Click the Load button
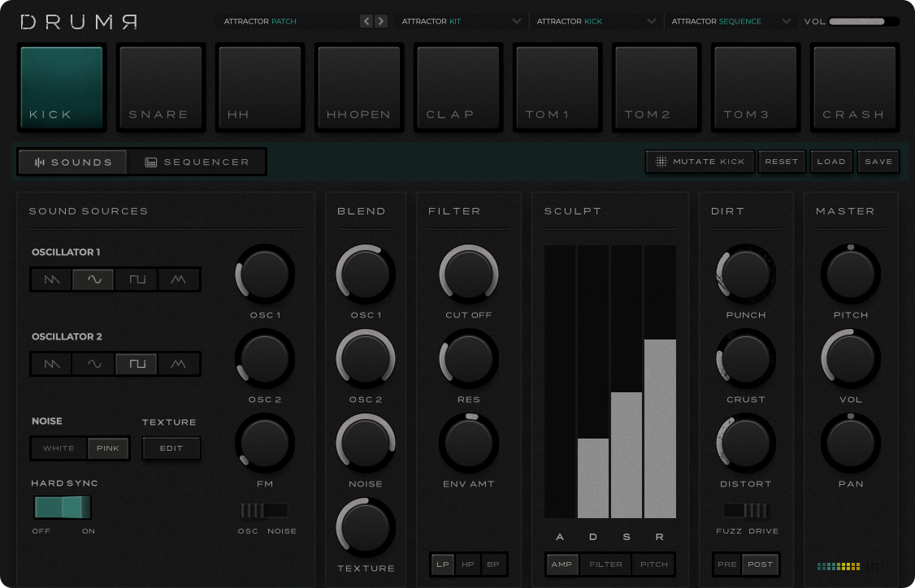The height and width of the screenshot is (588, 915). pyautogui.click(x=831, y=162)
